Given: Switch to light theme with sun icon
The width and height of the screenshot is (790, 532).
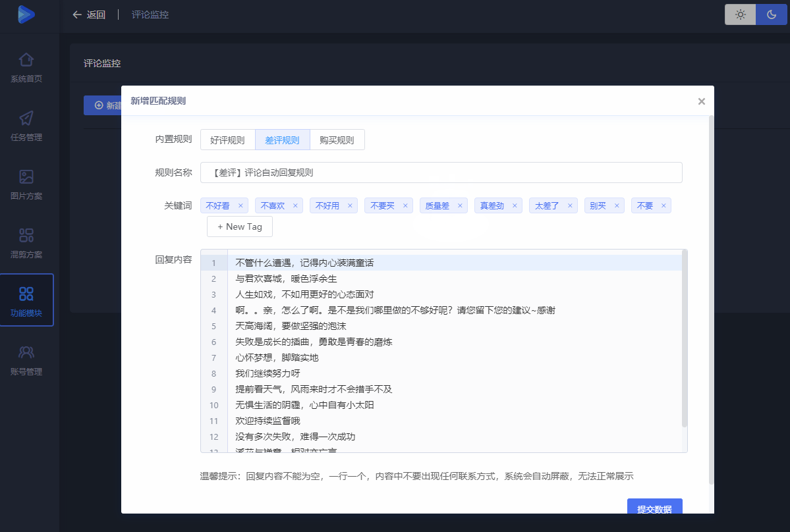Looking at the screenshot, I should point(740,14).
